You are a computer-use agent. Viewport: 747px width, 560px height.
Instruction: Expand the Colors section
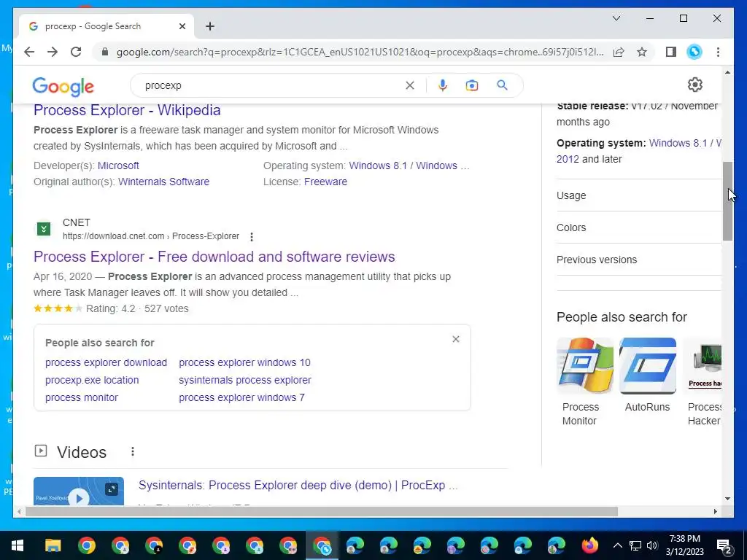click(638, 227)
